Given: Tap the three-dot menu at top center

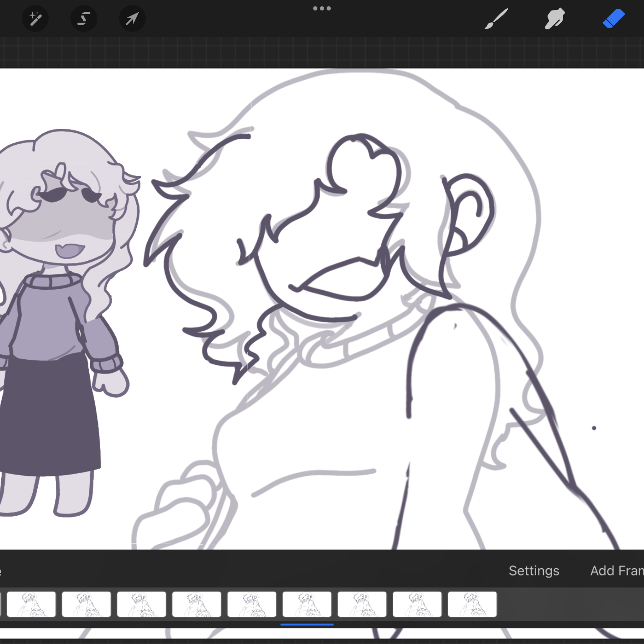Looking at the screenshot, I should coord(322,8).
